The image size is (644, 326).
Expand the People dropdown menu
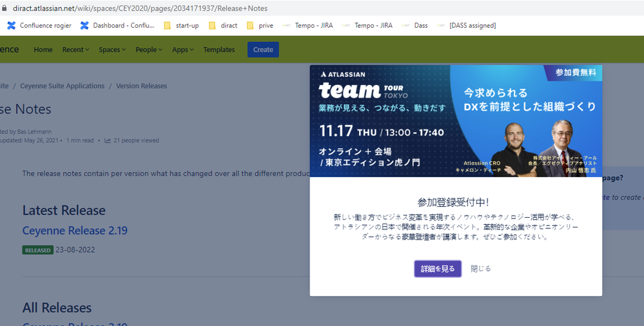149,50
